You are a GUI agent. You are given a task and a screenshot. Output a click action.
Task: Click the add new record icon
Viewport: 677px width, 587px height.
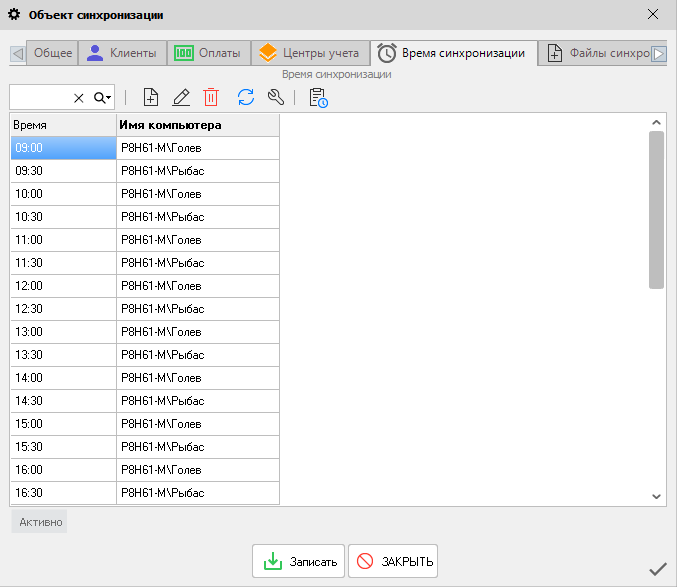coord(151,97)
